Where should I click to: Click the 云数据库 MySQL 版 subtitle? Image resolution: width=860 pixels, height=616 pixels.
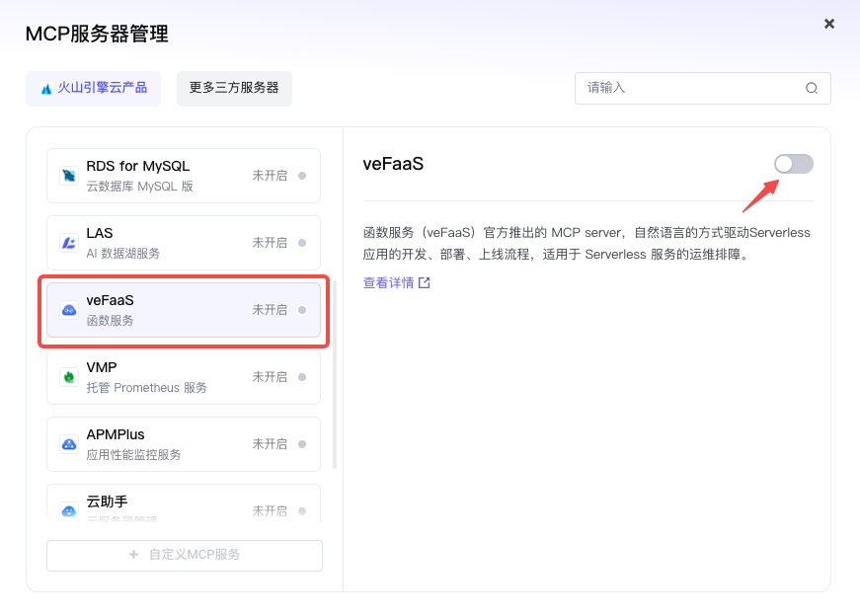pos(140,187)
